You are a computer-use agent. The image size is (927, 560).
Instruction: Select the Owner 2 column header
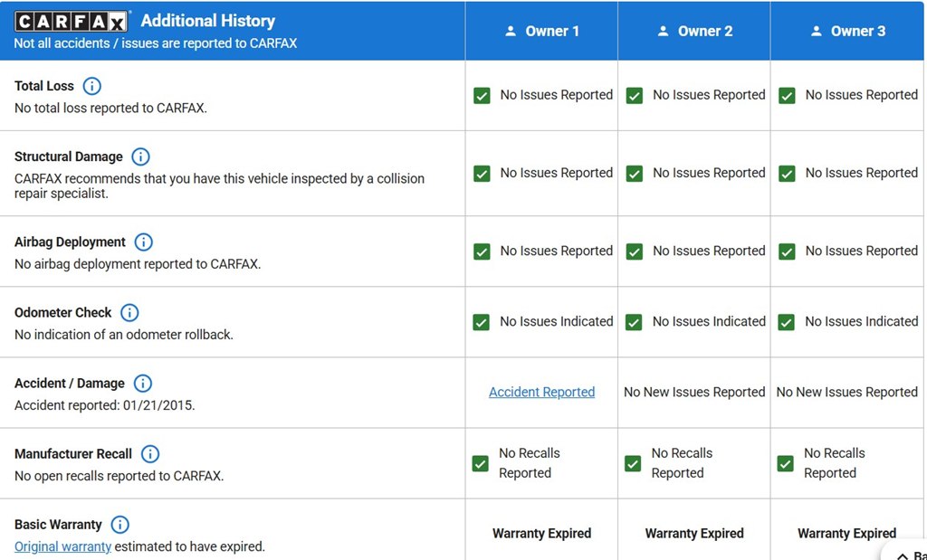[x=694, y=31]
